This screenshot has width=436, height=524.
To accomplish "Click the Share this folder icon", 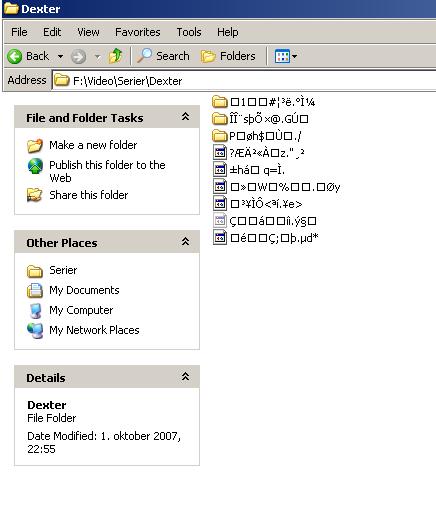I will pyautogui.click(x=35, y=195).
